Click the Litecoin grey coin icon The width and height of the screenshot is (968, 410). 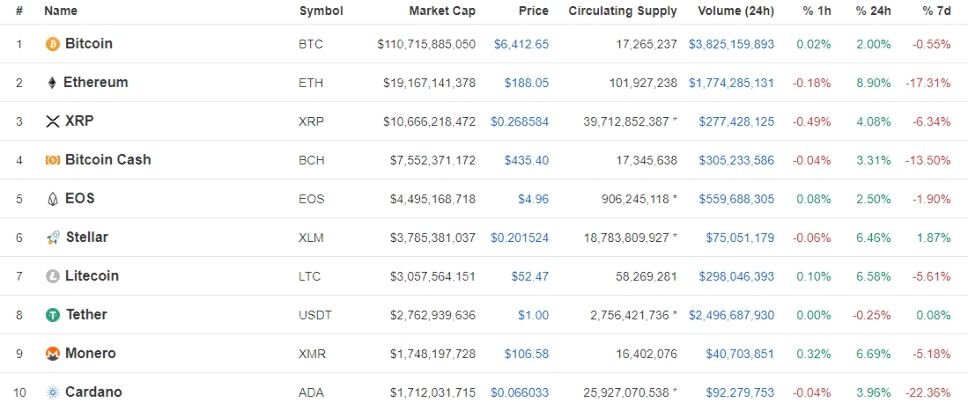pos(52,277)
